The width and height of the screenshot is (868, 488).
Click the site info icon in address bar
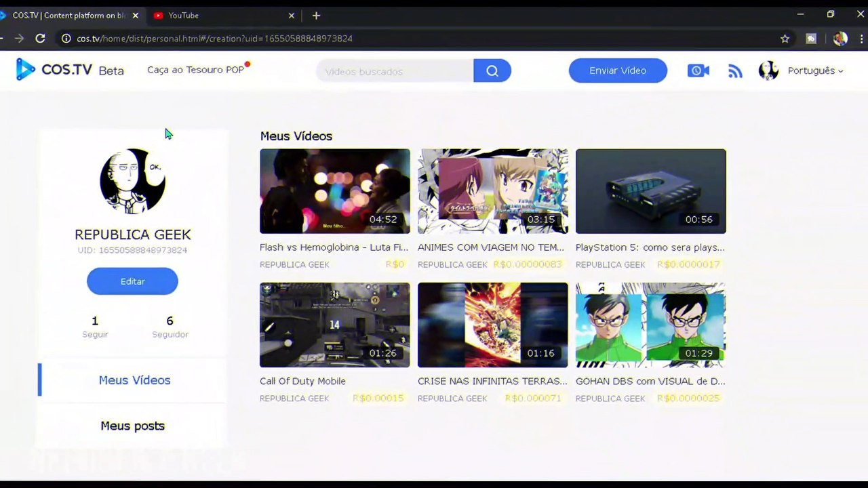[x=66, y=39]
